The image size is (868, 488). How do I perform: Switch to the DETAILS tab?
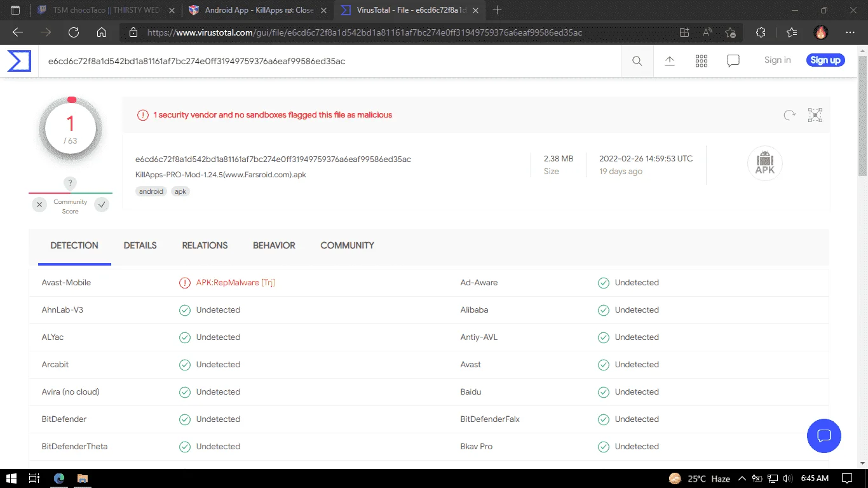[140, 246]
